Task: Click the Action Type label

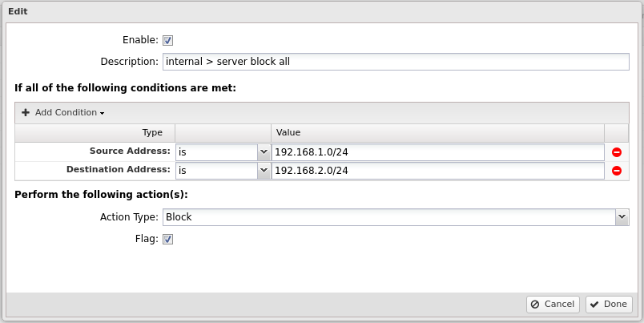Action: pyautogui.click(x=129, y=217)
